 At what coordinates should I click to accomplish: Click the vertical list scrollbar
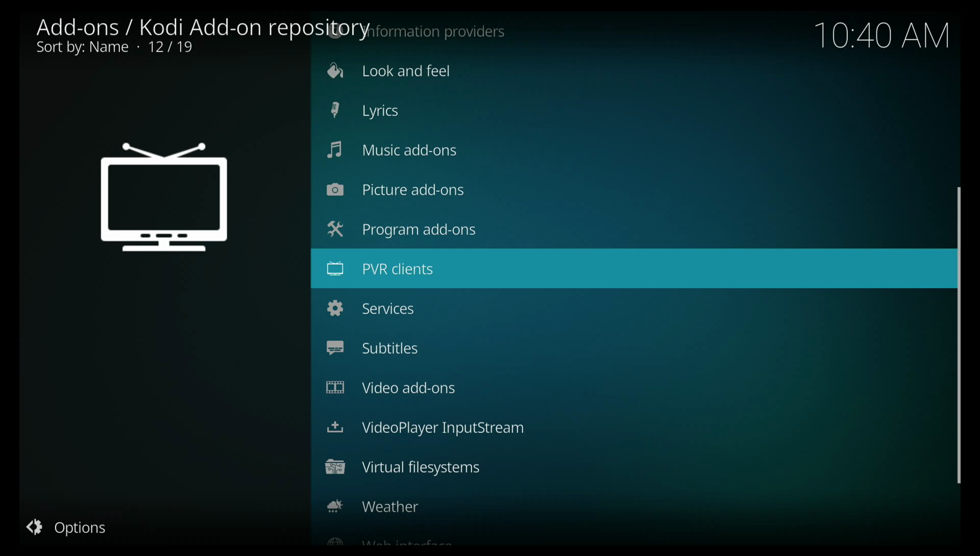(959, 335)
